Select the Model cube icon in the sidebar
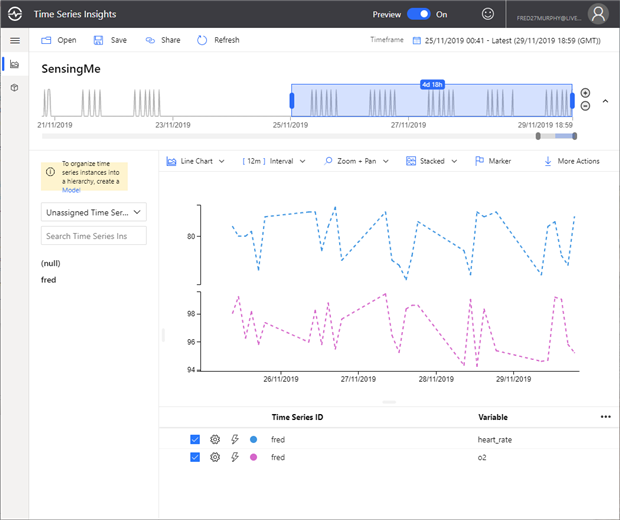This screenshot has width=620, height=520. [x=15, y=87]
